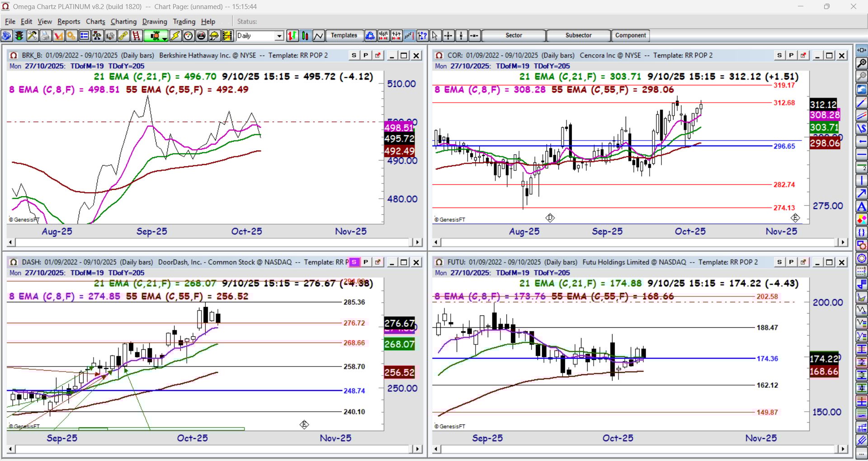868x461 pixels.
Task: Open the Trading menu
Action: click(x=184, y=22)
